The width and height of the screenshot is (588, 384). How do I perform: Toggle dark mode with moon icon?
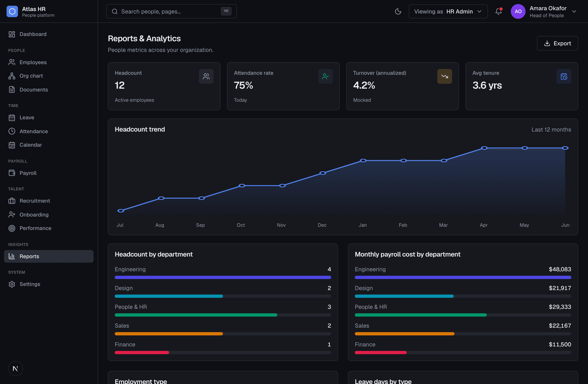(x=398, y=11)
